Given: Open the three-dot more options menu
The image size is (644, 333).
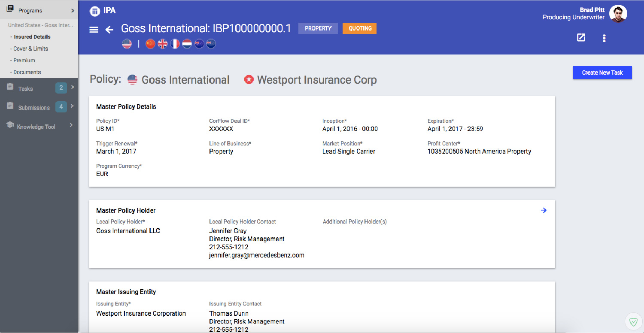Looking at the screenshot, I should pyautogui.click(x=604, y=38).
